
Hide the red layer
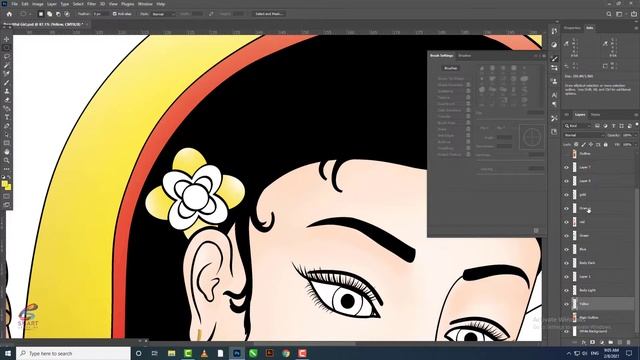(x=567, y=222)
